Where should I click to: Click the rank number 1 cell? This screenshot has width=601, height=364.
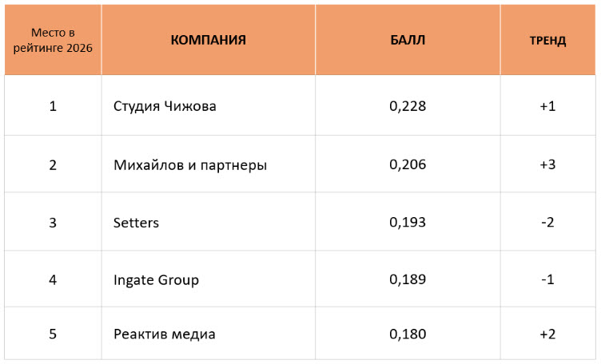tap(53, 106)
